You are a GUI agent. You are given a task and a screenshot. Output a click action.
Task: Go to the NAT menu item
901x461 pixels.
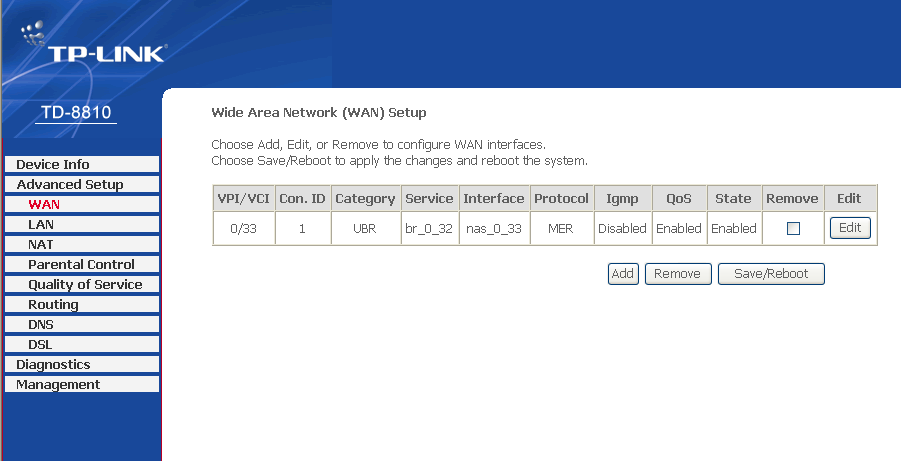point(41,244)
